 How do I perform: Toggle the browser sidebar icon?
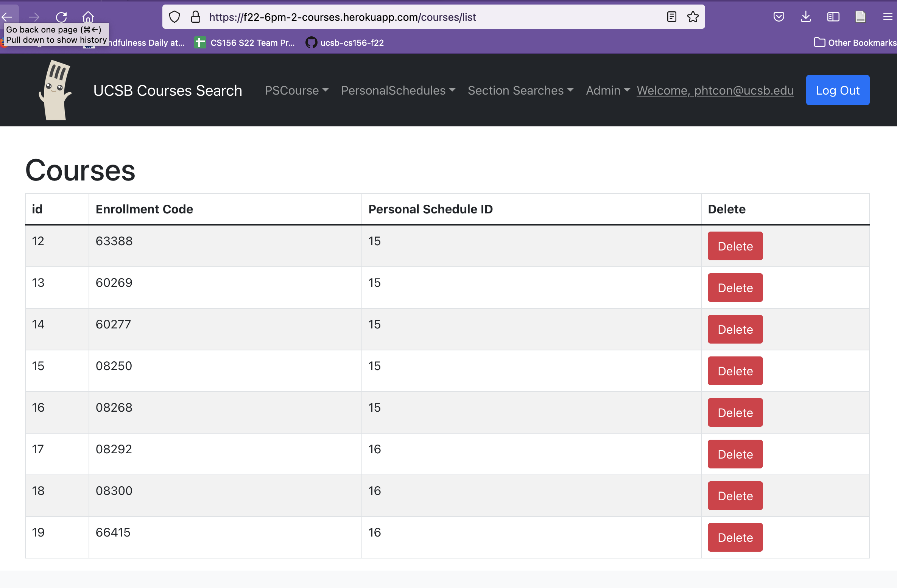coord(833,17)
